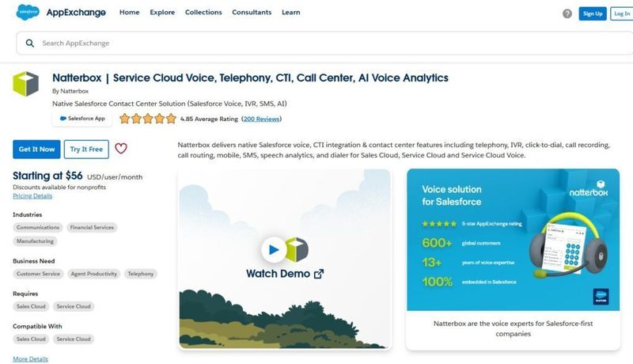
Task: Click the search magnifier icon
Action: click(30, 44)
